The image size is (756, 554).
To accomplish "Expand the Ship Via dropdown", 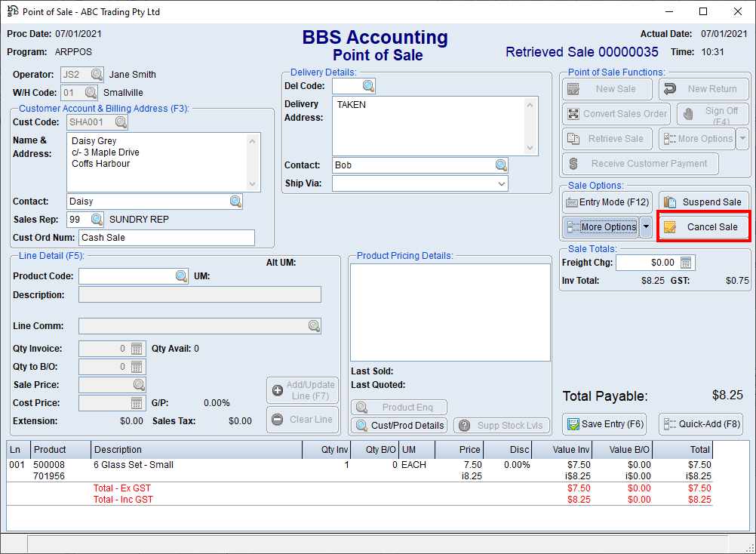I will 501,183.
